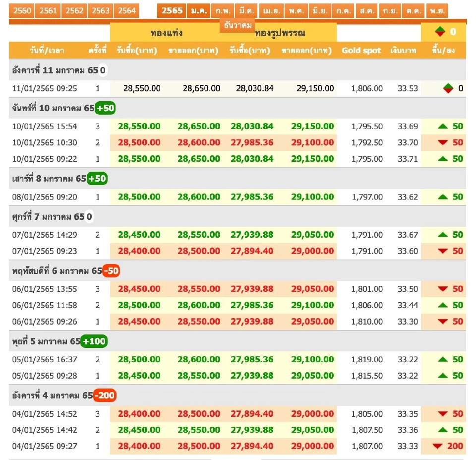
Task: Click the green +100 badge for 5 มกราคม
Action: (x=94, y=341)
